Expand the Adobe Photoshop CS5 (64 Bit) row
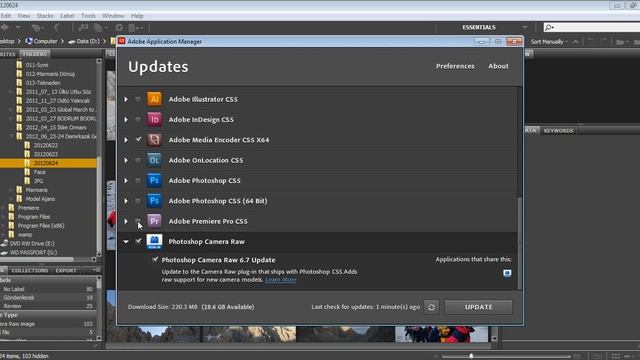 [x=126, y=201]
